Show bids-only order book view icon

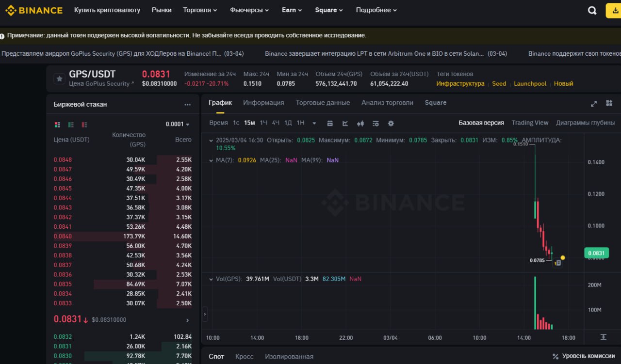click(71, 125)
